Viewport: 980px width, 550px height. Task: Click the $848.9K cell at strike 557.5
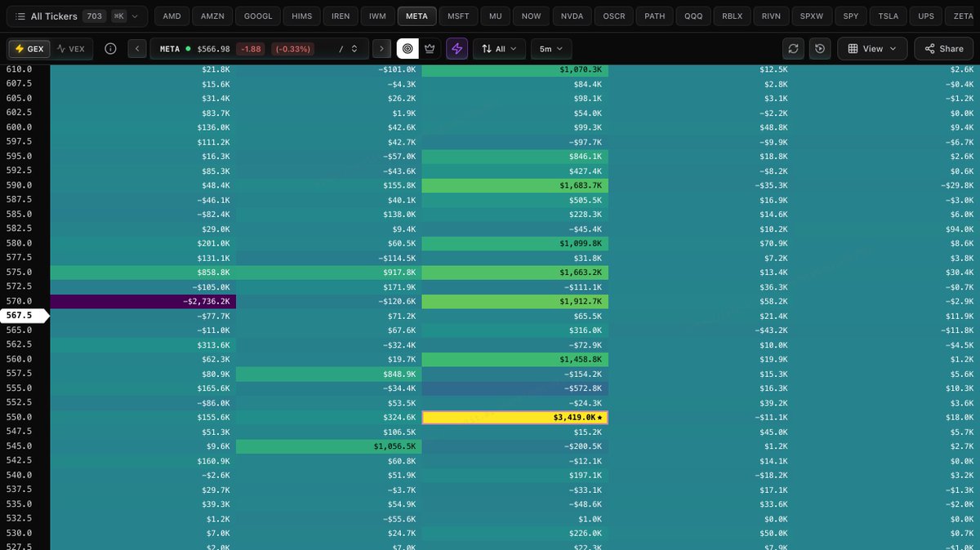coord(329,374)
